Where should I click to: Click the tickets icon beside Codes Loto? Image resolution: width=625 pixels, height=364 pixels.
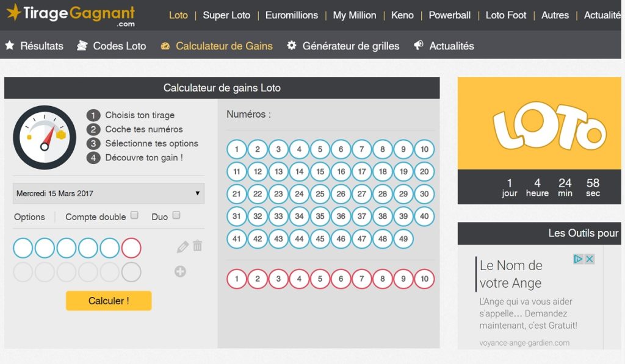point(82,45)
